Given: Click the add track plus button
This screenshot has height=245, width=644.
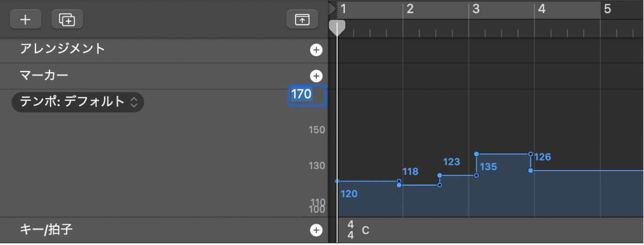Looking at the screenshot, I should pyautogui.click(x=25, y=19).
